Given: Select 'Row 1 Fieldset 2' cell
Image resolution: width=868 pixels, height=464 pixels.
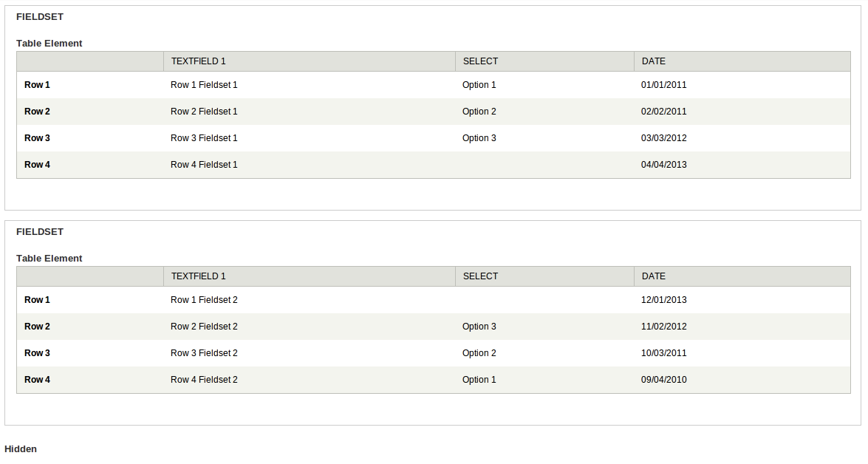Looking at the screenshot, I should coord(309,299).
